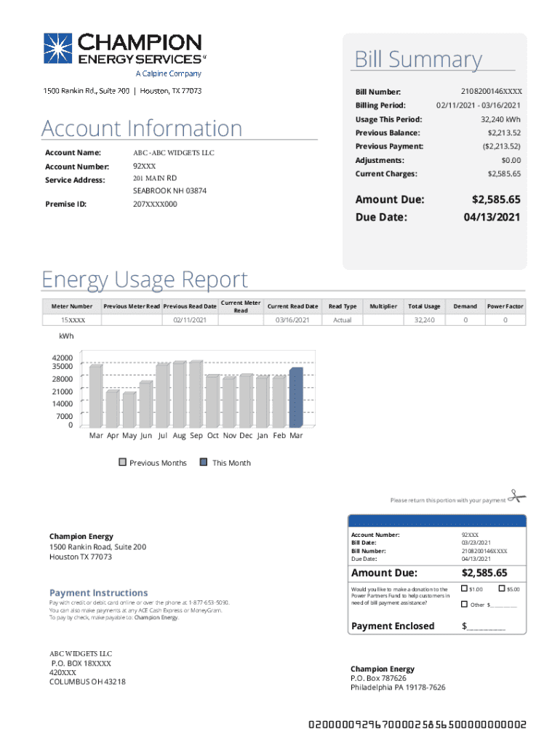The image size is (560, 745).
Task: Check the $1.00 donation checkbox
Action: click(x=465, y=588)
